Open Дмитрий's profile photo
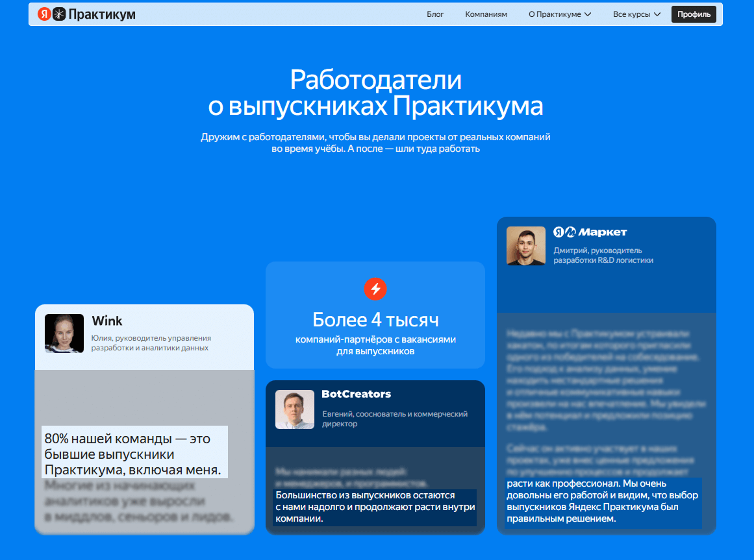This screenshot has width=754, height=560. 526,246
